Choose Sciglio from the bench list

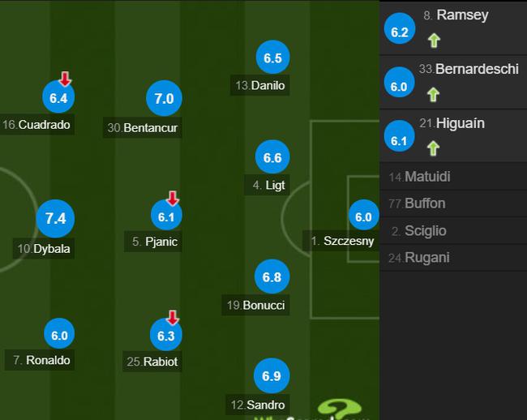point(453,231)
